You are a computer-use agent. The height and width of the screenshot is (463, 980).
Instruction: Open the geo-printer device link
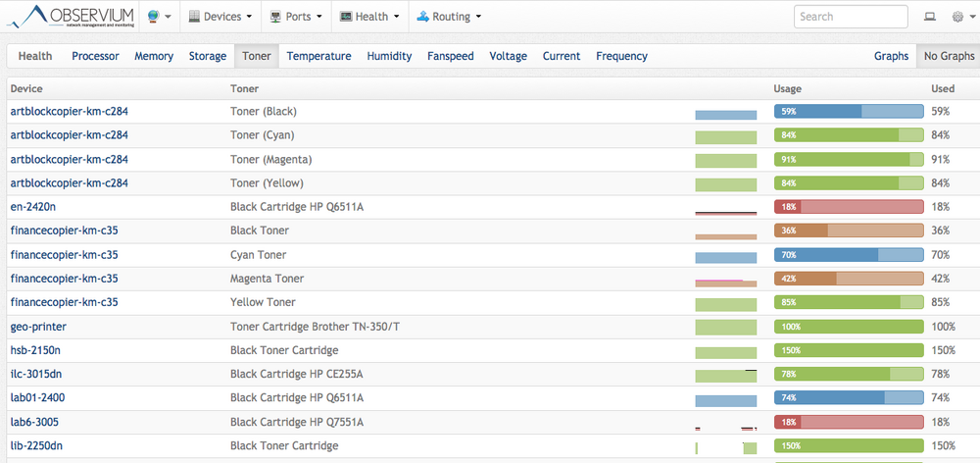[38, 327]
